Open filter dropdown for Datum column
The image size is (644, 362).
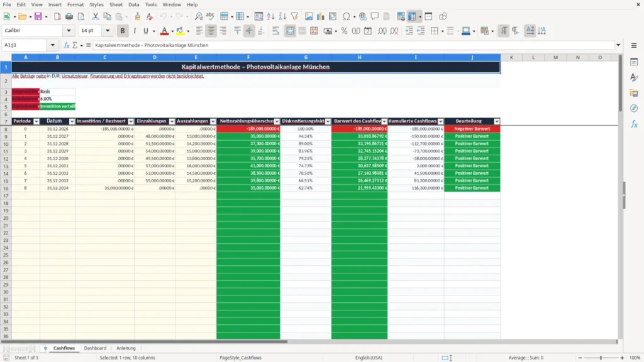[x=72, y=121]
